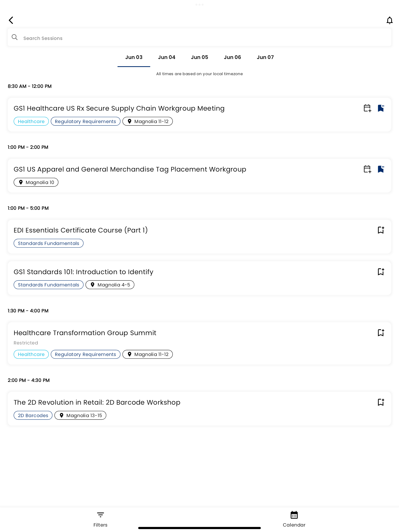Image resolution: width=399 pixels, height=532 pixels.
Task: Add Tag Placement Workgroup to calendar
Action: click(x=367, y=169)
